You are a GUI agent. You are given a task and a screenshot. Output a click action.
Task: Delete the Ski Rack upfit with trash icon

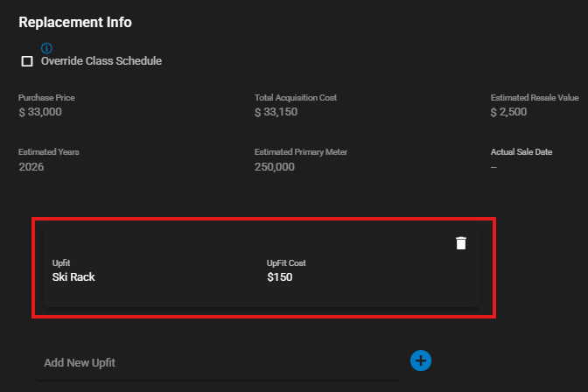[x=461, y=243]
